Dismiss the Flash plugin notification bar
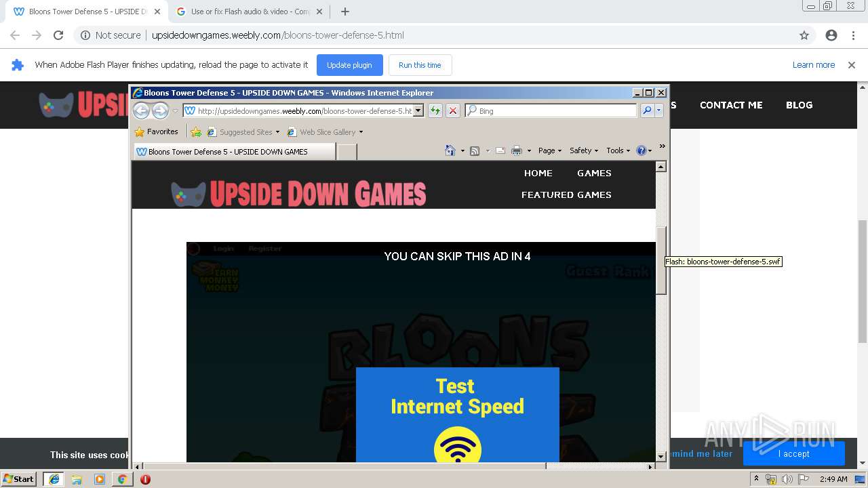The image size is (868, 488). (852, 65)
